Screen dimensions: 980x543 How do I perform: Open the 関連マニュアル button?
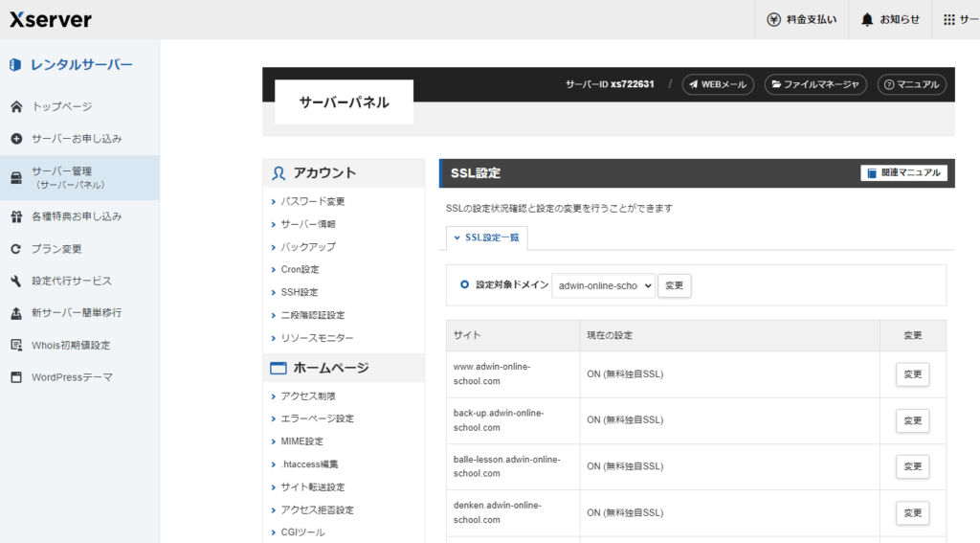coord(903,173)
